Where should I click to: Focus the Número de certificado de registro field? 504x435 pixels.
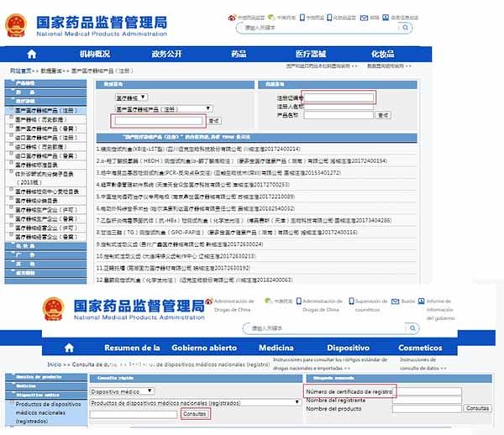(428, 391)
